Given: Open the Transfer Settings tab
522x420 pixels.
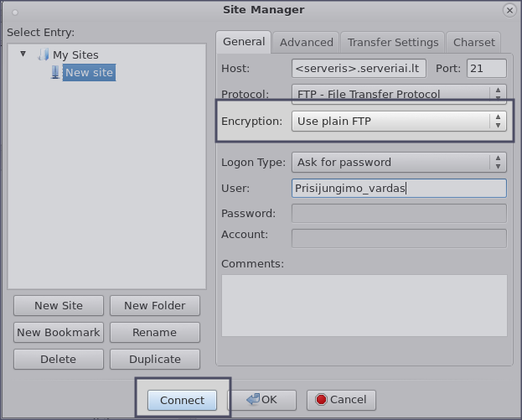Looking at the screenshot, I should click(392, 42).
